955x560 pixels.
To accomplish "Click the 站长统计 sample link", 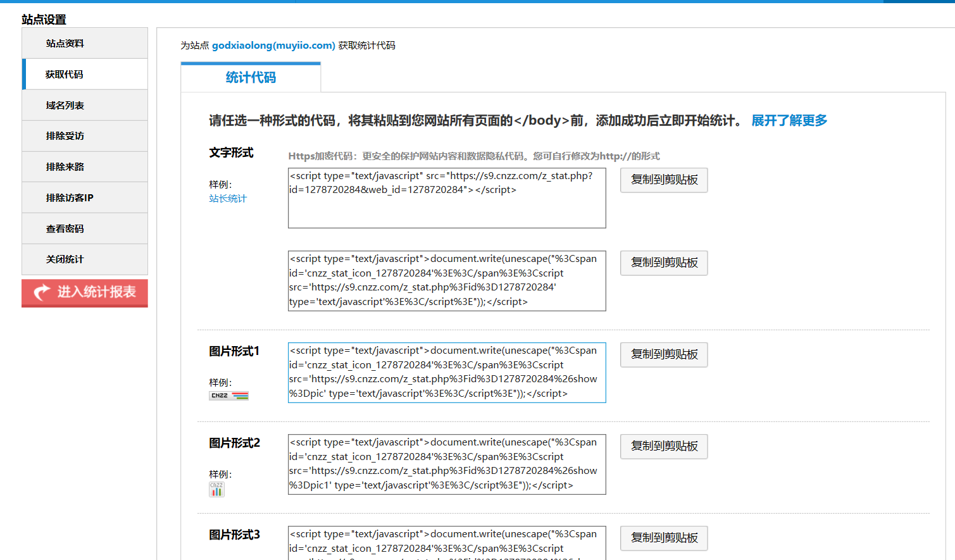I will 228,199.
